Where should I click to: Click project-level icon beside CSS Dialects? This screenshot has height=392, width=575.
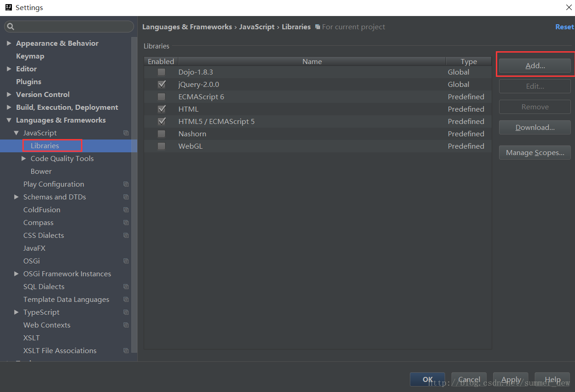point(126,236)
